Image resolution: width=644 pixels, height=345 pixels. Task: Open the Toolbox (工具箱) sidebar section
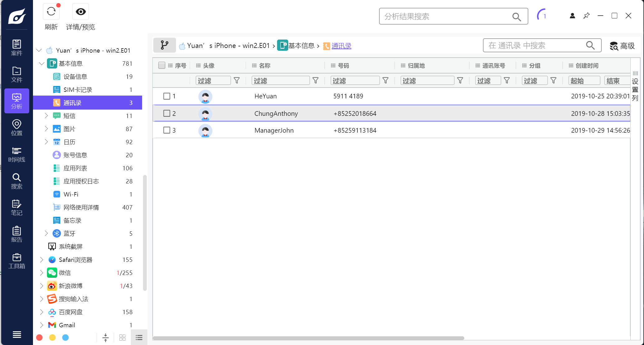pos(16,261)
